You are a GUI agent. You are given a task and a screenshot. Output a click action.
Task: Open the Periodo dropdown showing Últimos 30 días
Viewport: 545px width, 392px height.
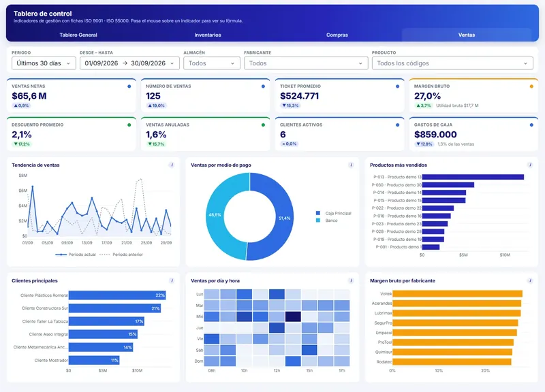click(44, 63)
